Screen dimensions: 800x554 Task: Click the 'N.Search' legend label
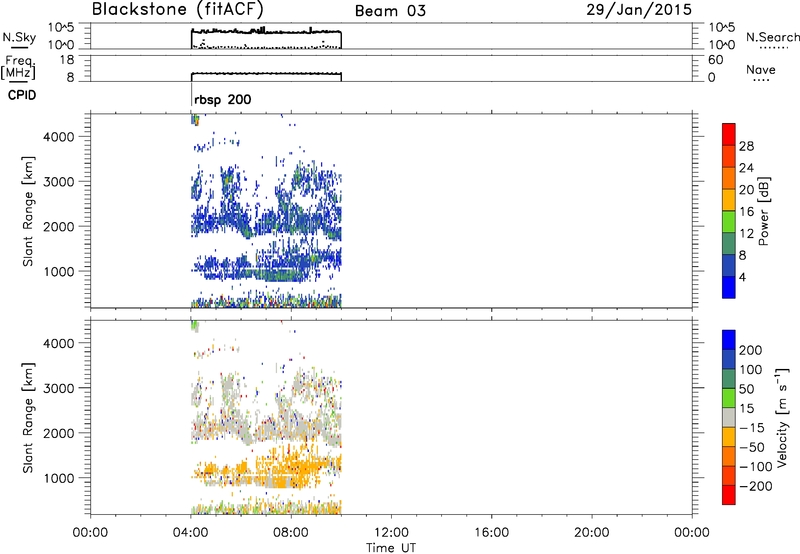(772, 37)
